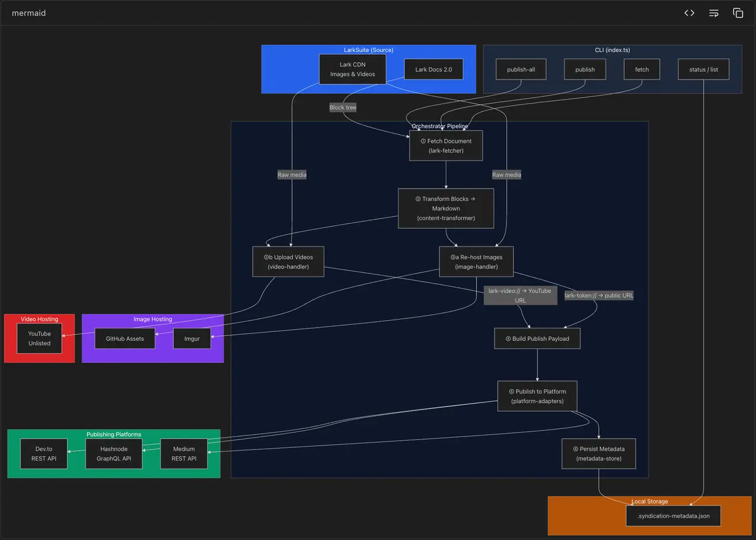Viewport: 756px width, 540px height.
Task: Select the "mermaid" title in the header bar
Action: point(28,12)
